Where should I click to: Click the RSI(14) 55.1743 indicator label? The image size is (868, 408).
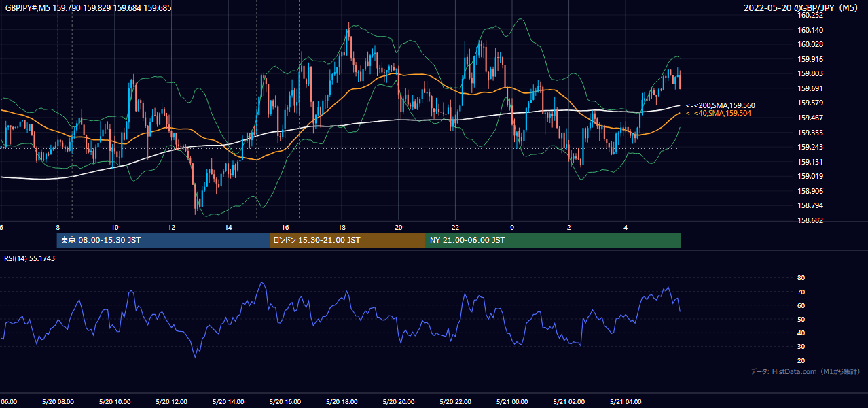[x=30, y=258]
